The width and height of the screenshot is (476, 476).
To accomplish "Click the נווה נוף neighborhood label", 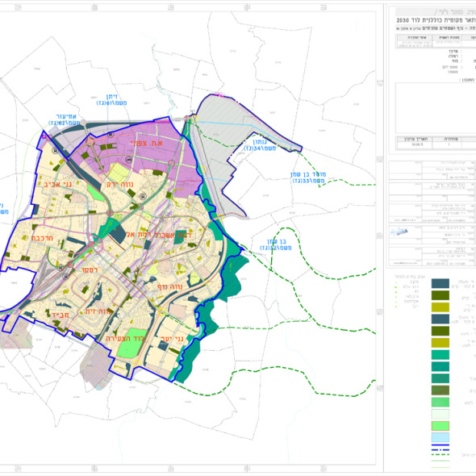I will 170,286.
